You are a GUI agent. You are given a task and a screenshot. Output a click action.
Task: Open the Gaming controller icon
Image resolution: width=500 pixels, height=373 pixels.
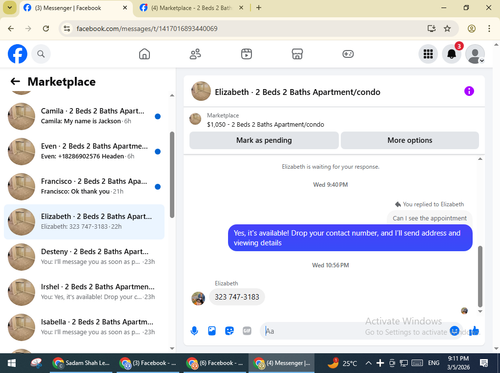[348, 54]
